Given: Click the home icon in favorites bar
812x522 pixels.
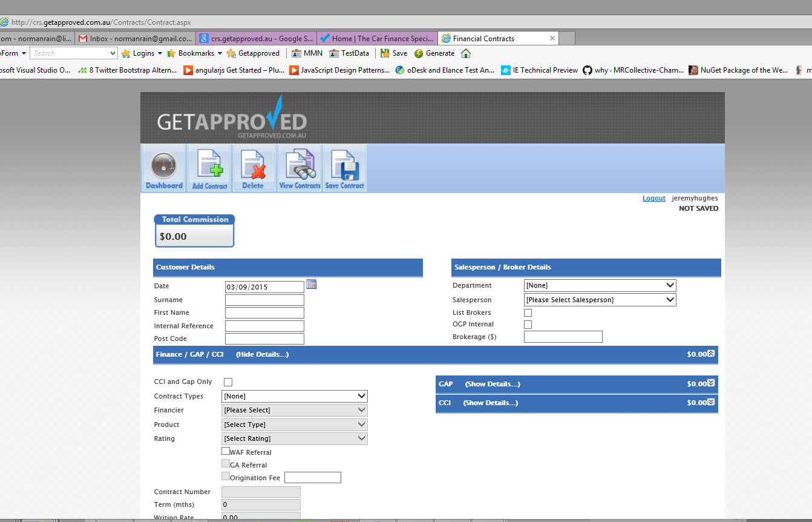Looking at the screenshot, I should [465, 53].
